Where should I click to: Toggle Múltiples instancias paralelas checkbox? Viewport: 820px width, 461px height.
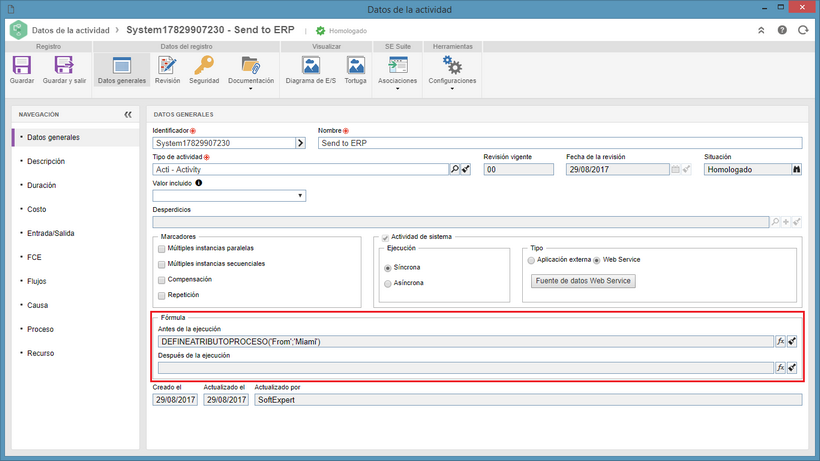[x=162, y=249]
